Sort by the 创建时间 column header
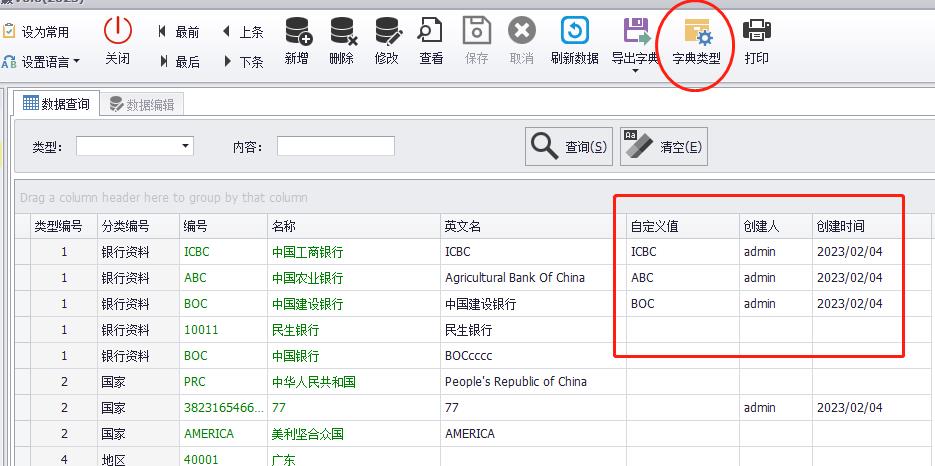This screenshot has width=935, height=466. coord(840,226)
